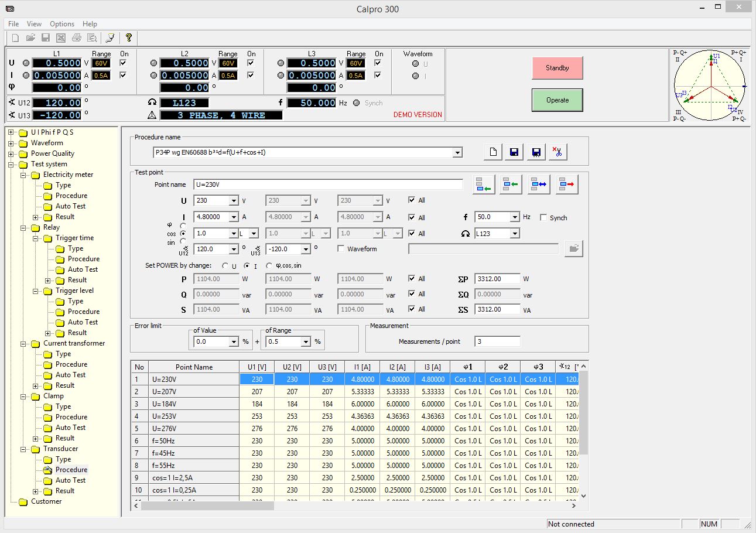Click the table vertical scrollbar down arrow

coord(583,496)
